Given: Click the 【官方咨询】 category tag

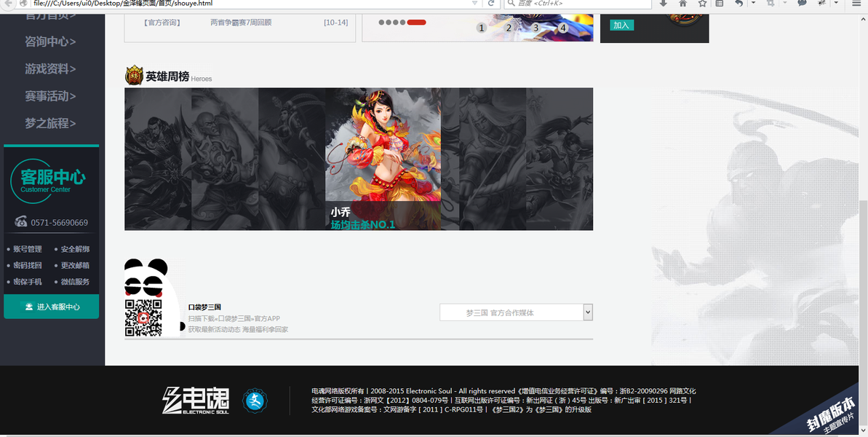Looking at the screenshot, I should pyautogui.click(x=161, y=23).
